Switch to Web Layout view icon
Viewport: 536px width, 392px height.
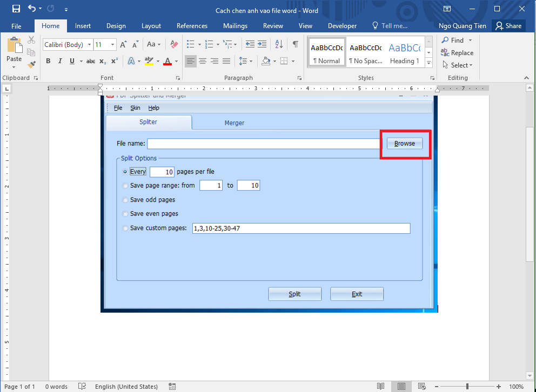[x=422, y=387]
